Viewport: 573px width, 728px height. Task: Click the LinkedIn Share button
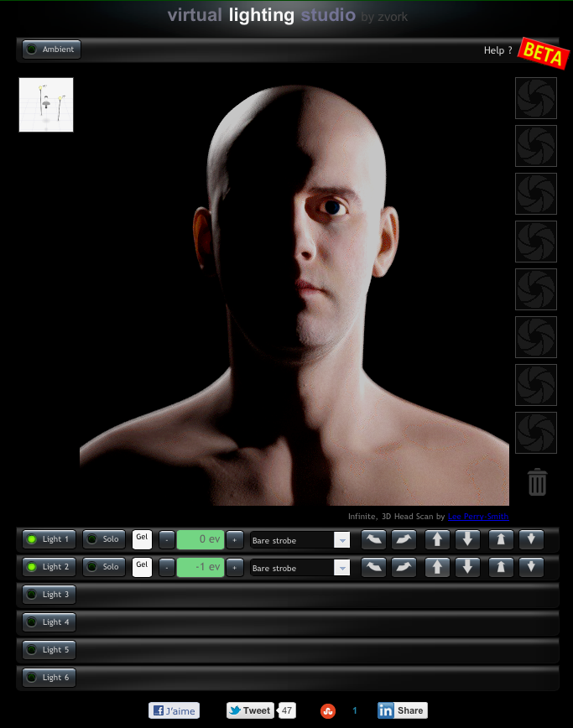(402, 710)
